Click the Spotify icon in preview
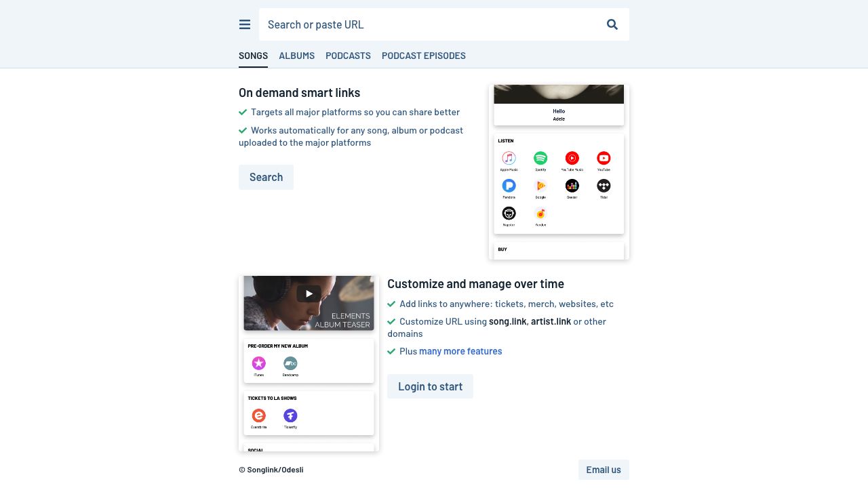868x488 pixels. [x=540, y=158]
